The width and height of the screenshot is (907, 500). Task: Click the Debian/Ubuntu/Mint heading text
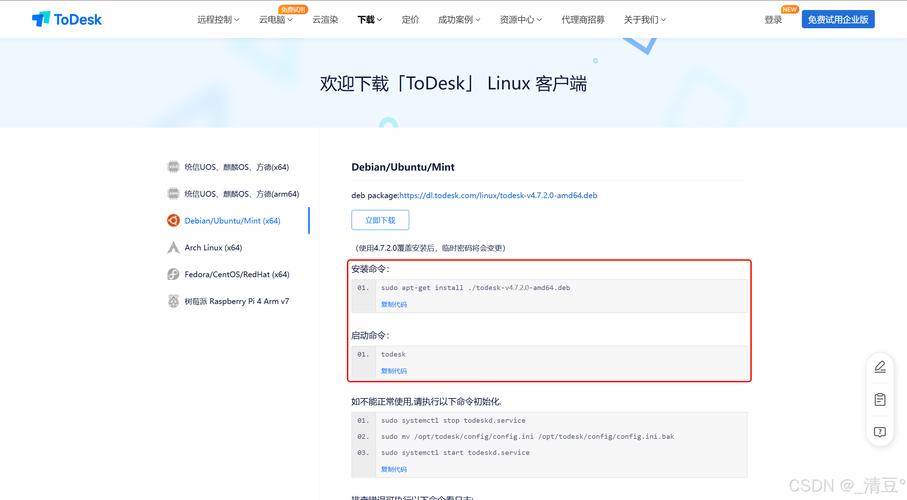(403, 167)
